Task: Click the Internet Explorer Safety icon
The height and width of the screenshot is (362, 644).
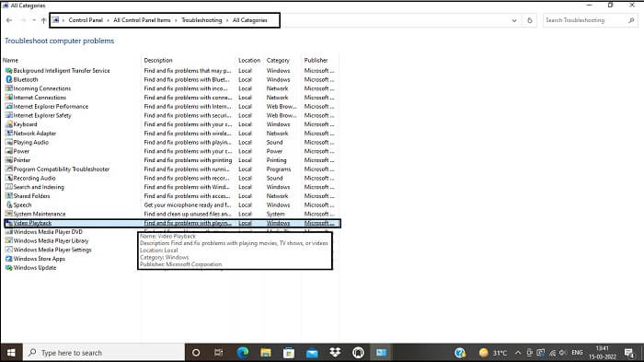Action: coord(8,115)
